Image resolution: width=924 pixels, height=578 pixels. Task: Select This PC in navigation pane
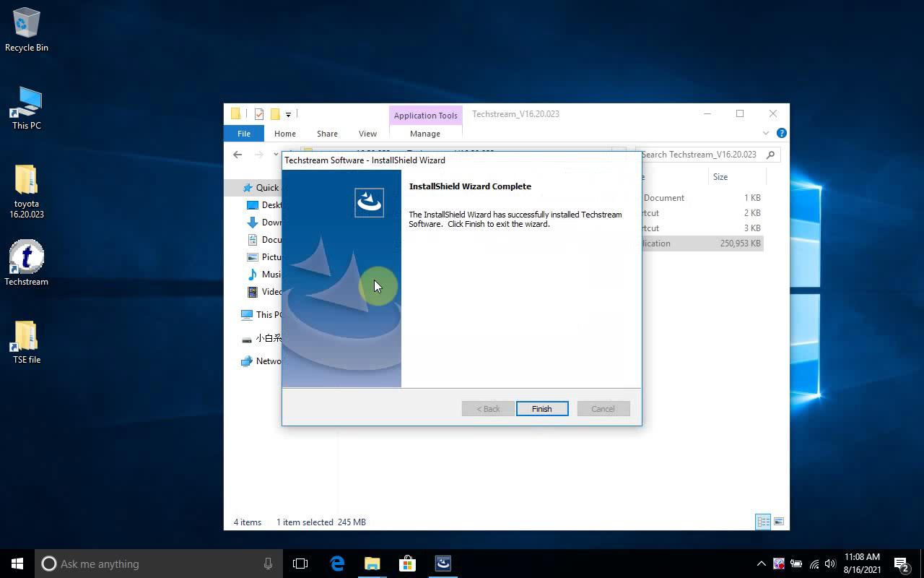261,315
